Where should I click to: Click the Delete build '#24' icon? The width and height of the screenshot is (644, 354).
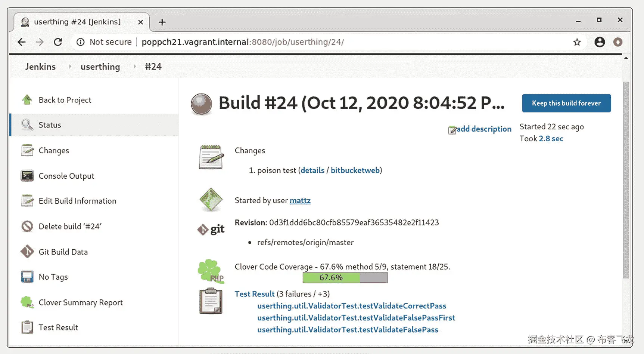pyautogui.click(x=27, y=227)
